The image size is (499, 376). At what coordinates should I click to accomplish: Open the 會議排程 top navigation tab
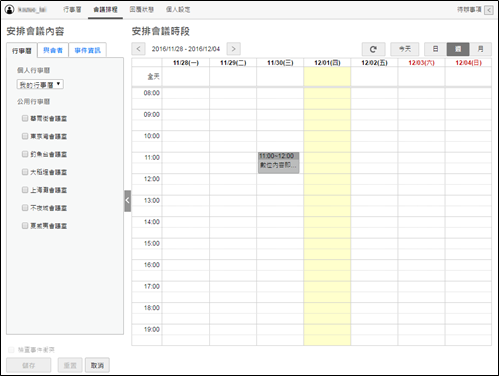tap(105, 10)
